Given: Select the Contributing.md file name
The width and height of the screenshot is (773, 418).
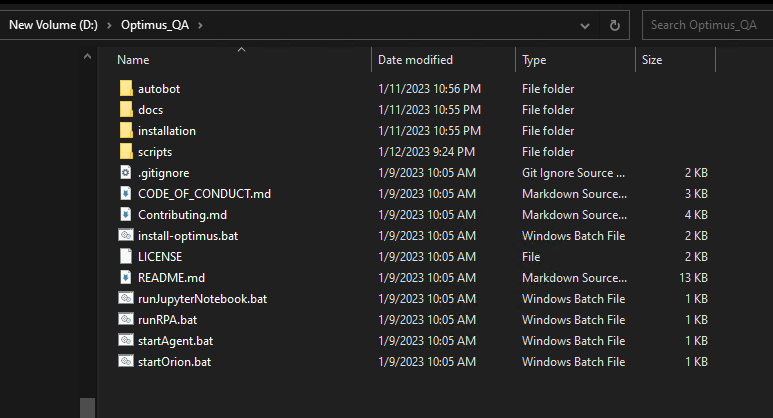Looking at the screenshot, I should tap(182, 215).
